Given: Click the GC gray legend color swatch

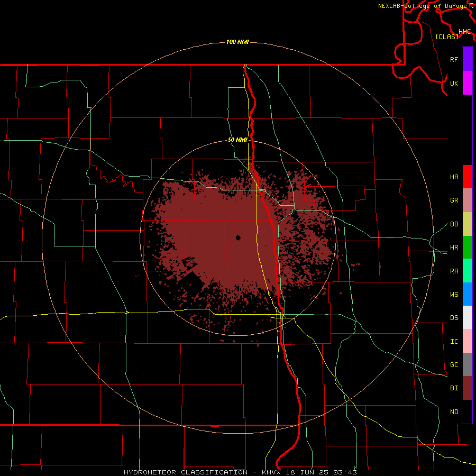Looking at the screenshot, I should coord(467,364).
